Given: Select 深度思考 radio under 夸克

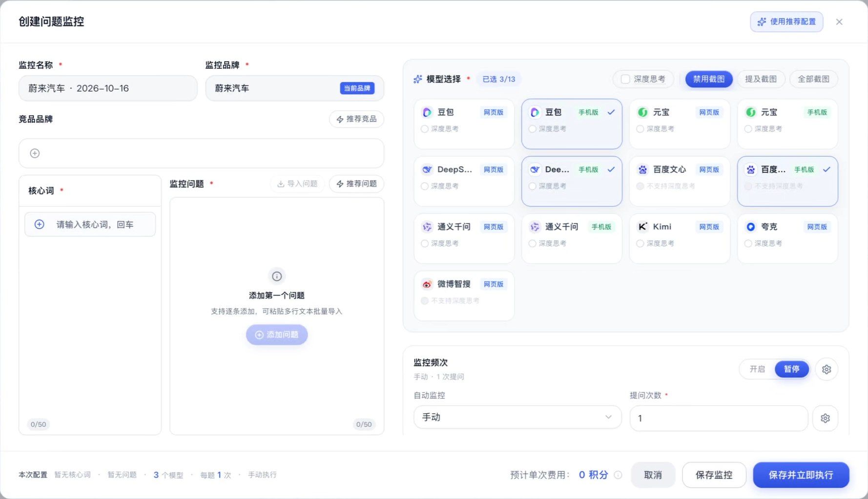Looking at the screenshot, I should (x=748, y=243).
